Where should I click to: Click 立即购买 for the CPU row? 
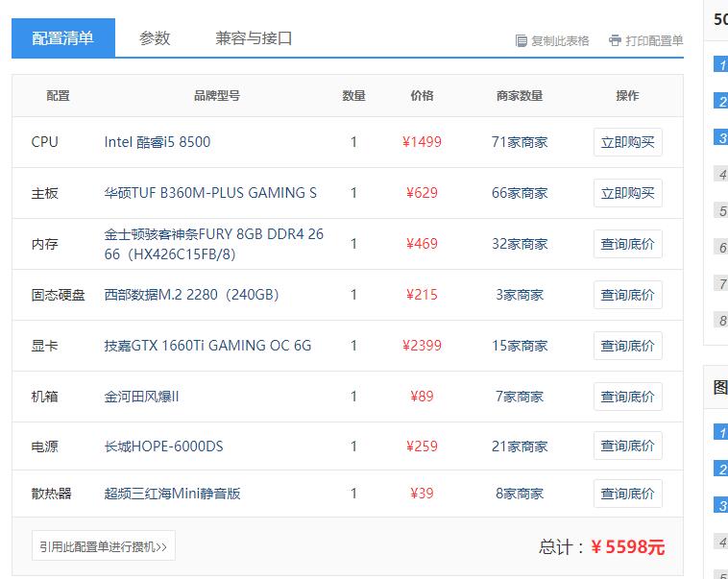(x=628, y=142)
